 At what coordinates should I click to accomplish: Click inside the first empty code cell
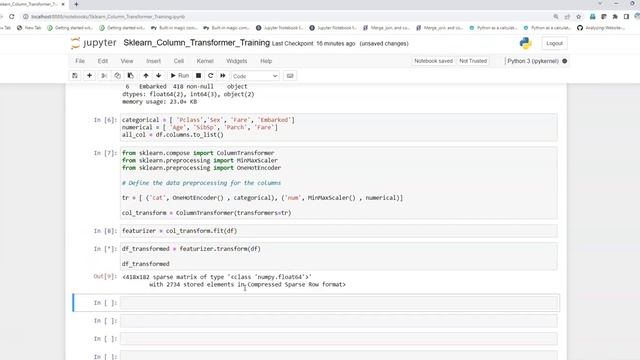point(339,303)
